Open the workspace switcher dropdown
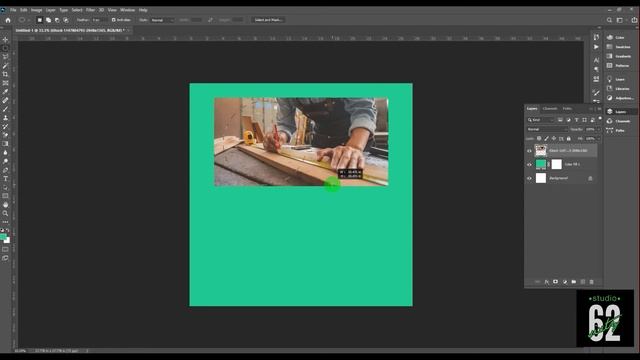This screenshot has width=640, height=360. [x=621, y=20]
